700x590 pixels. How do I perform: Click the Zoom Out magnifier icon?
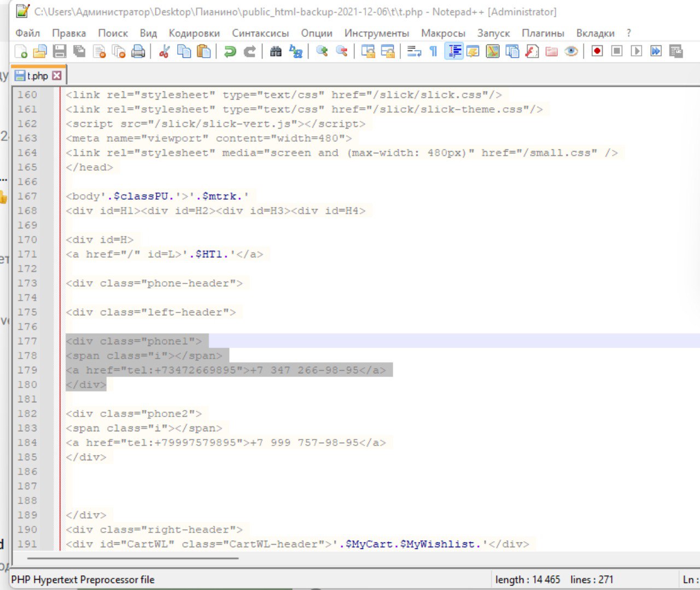341,51
